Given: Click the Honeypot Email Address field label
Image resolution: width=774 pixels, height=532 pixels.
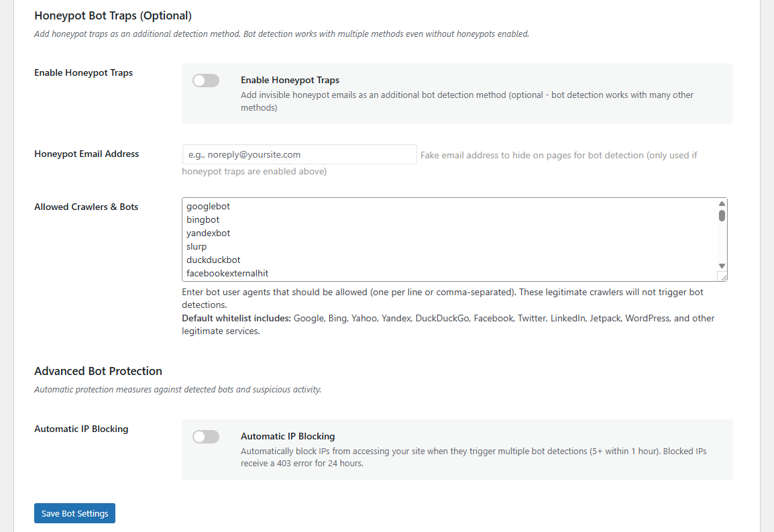Looking at the screenshot, I should (87, 154).
